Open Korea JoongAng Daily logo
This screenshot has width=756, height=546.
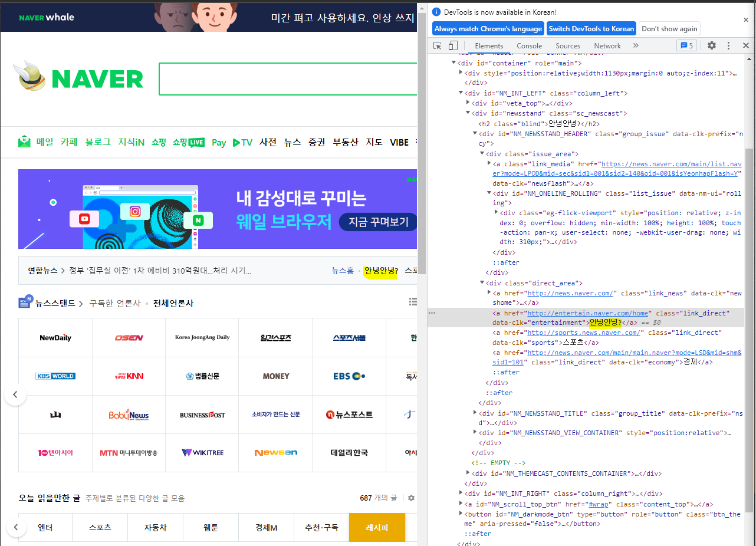click(202, 338)
